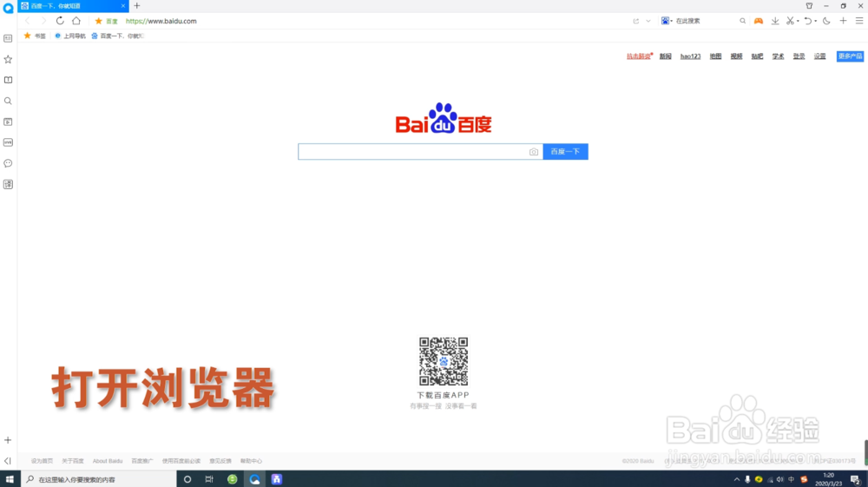This screenshot has width=868, height=487.
Task: Click the 登录 login link
Action: [x=799, y=56]
